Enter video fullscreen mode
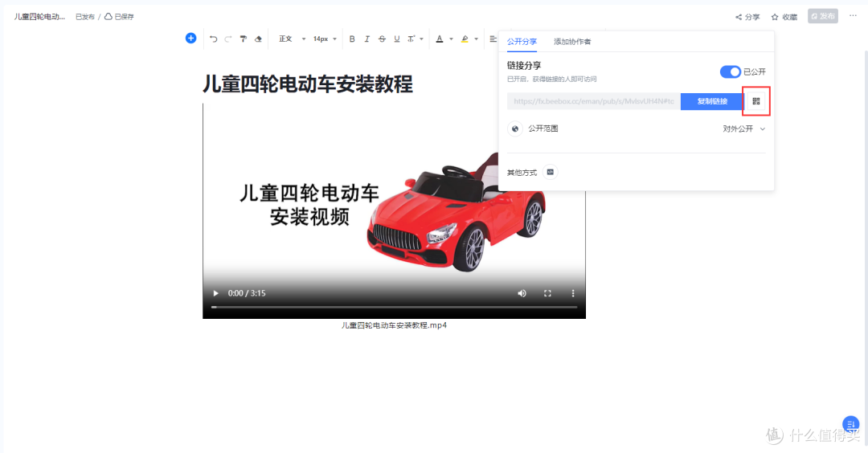The width and height of the screenshot is (868, 453). [547, 293]
